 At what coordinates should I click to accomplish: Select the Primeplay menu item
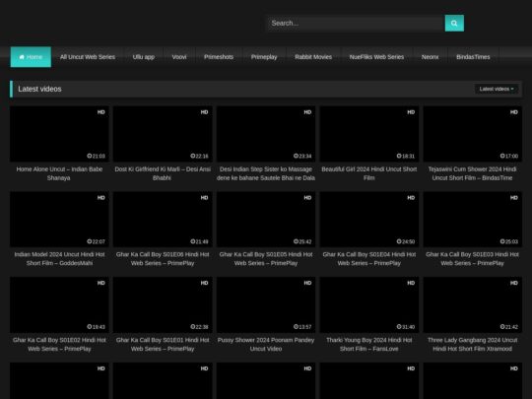tap(264, 57)
